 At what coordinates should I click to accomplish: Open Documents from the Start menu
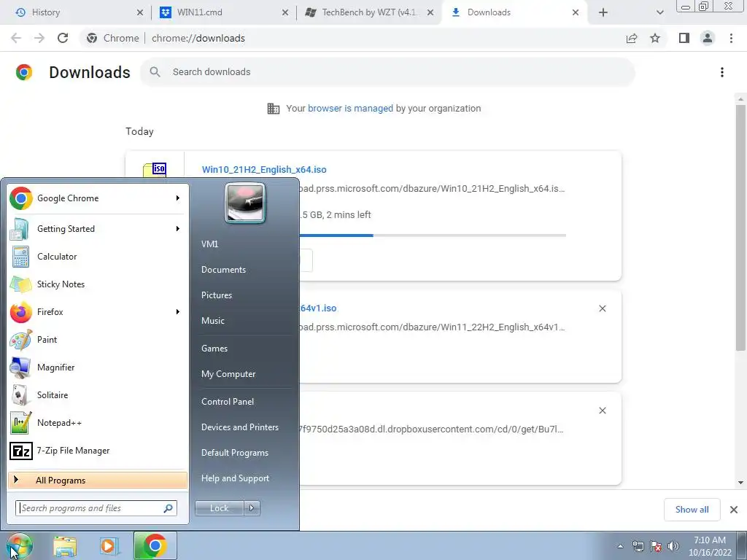[223, 270]
